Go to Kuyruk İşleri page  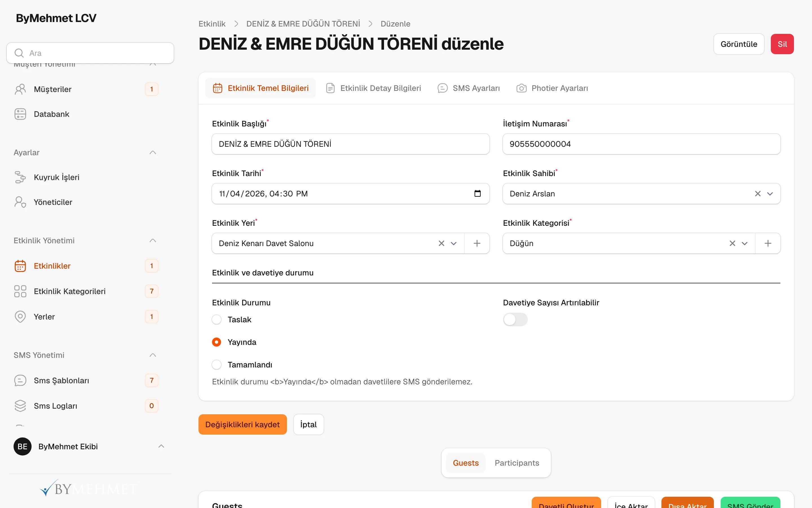(x=85, y=177)
